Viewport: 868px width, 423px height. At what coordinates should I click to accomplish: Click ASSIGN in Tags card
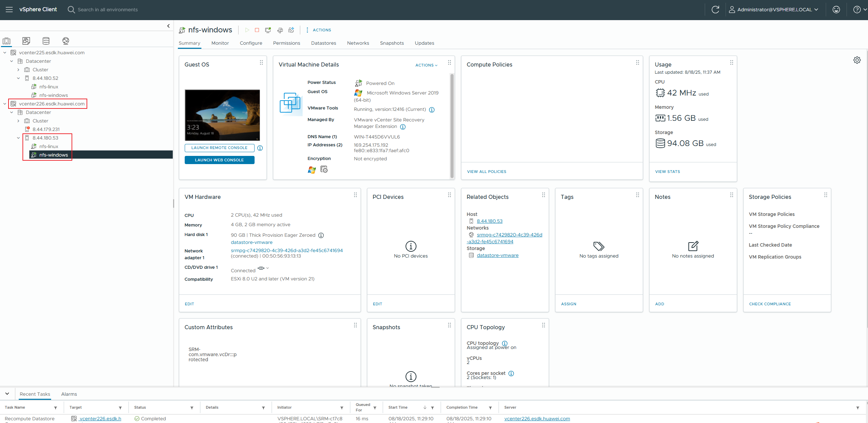click(568, 304)
